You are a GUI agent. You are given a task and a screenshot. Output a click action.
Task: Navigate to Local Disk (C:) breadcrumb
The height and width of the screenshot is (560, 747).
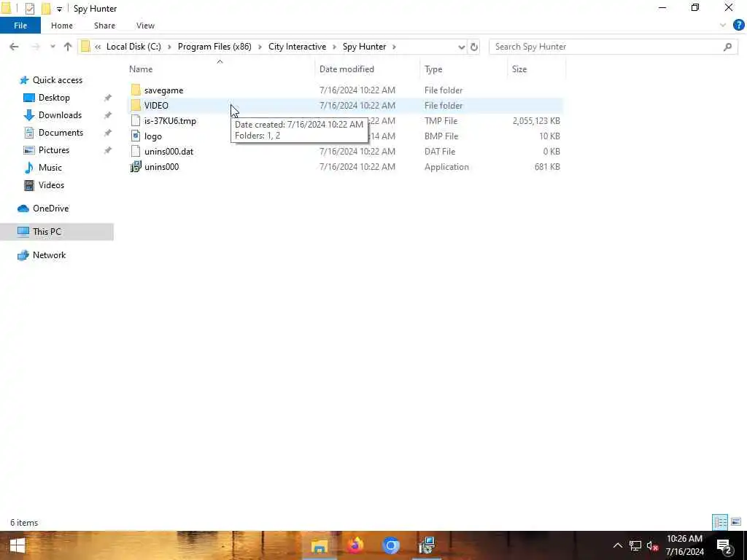pos(133,47)
